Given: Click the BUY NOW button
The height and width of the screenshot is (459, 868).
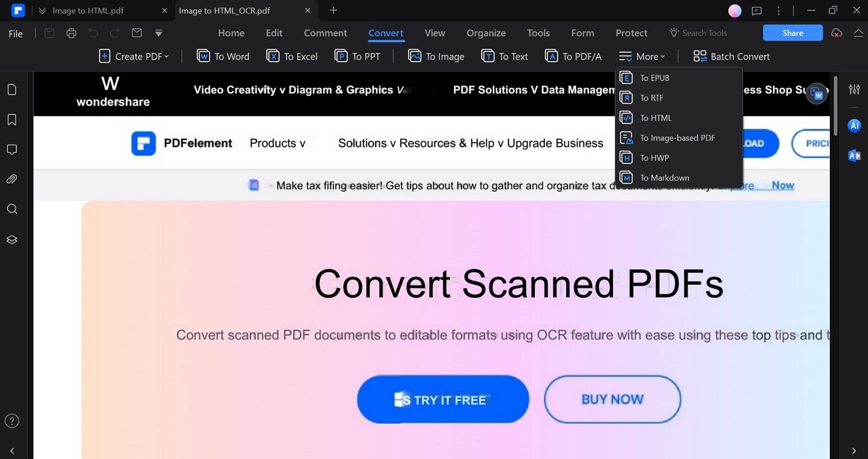Looking at the screenshot, I should tap(612, 400).
